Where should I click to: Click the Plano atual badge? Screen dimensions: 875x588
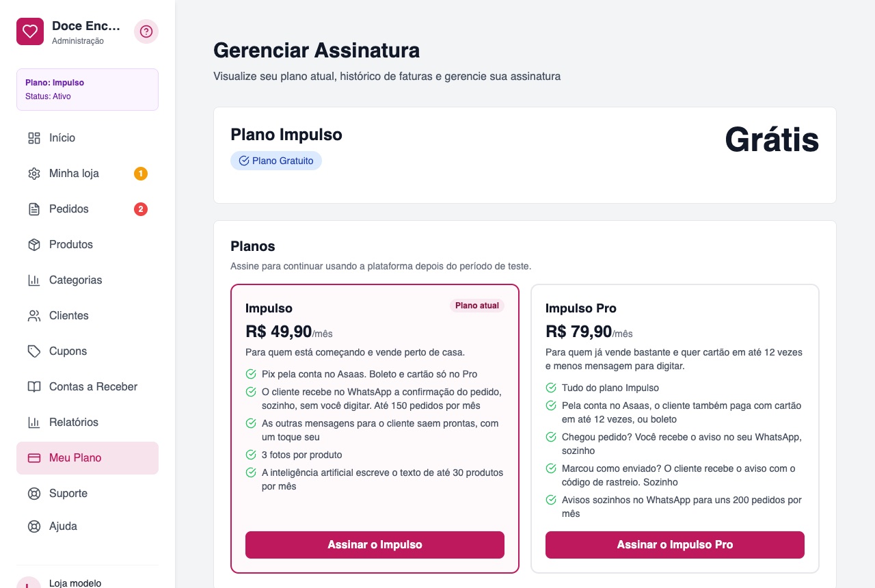(x=477, y=306)
